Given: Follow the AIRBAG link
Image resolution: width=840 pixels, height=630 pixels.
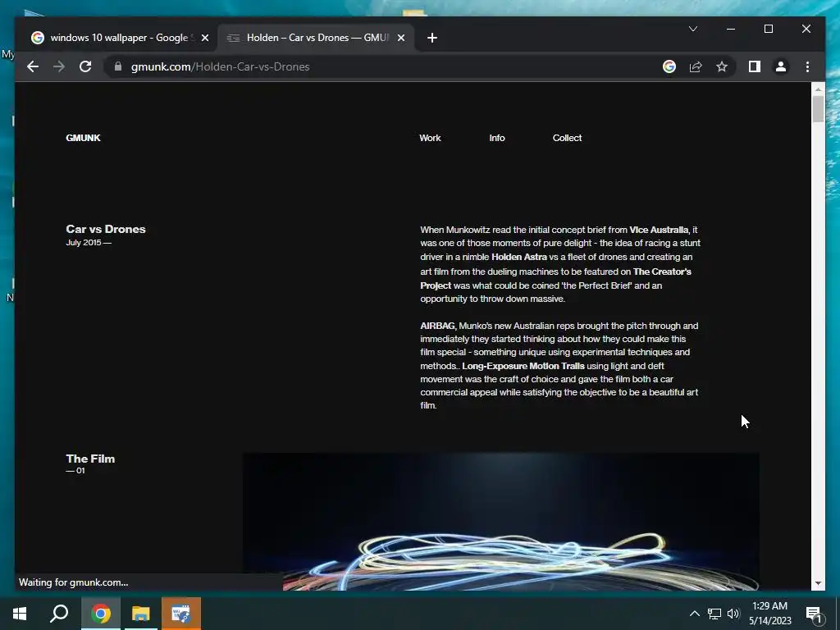Looking at the screenshot, I should (437, 326).
